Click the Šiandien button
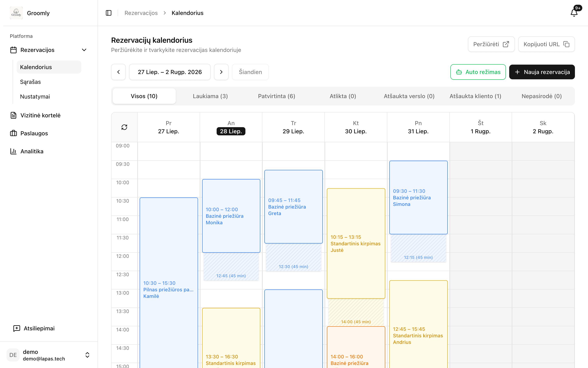Screen dimensions: 588x368 click(x=250, y=72)
